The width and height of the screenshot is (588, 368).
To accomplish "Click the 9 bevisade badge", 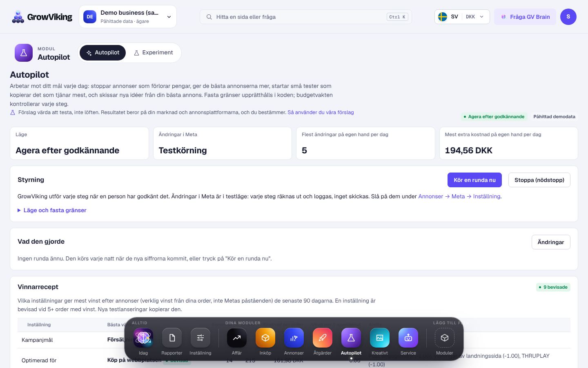I will point(553,287).
